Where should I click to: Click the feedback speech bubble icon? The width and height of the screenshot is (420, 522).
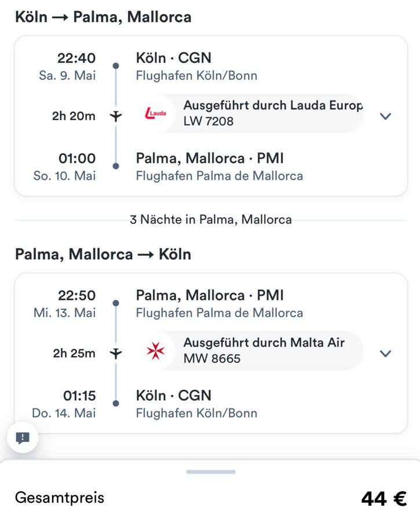tap(23, 438)
